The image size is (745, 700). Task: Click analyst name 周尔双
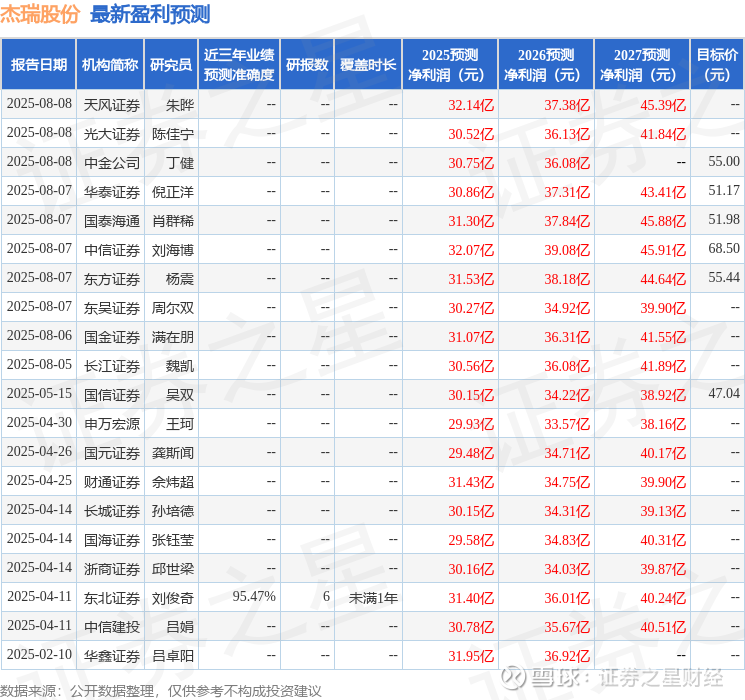pyautogui.click(x=173, y=308)
